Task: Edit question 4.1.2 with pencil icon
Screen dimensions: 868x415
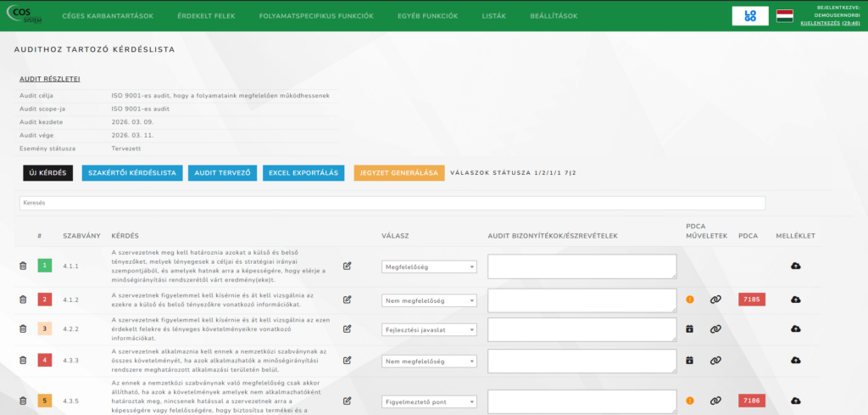Action: pyautogui.click(x=347, y=300)
